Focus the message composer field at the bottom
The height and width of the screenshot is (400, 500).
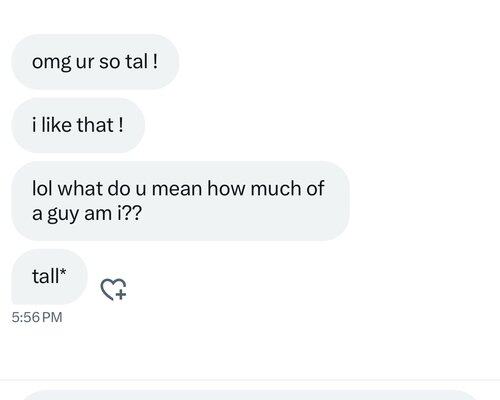(x=250, y=395)
